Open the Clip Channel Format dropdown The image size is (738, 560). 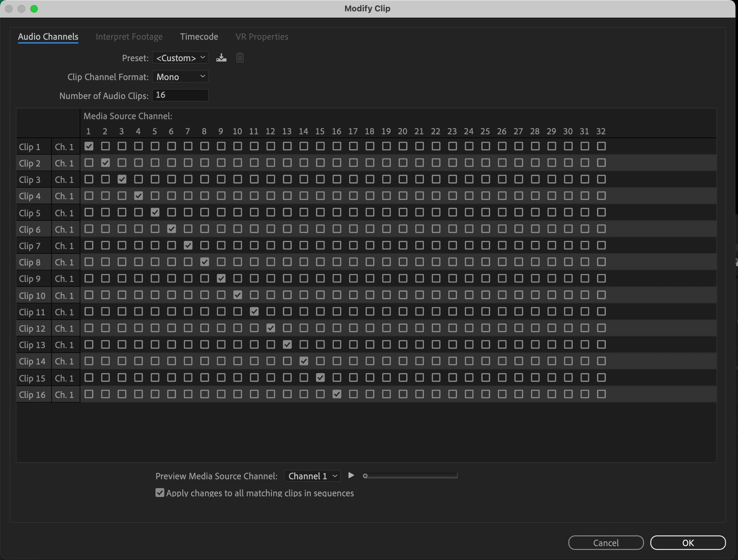[x=180, y=77]
